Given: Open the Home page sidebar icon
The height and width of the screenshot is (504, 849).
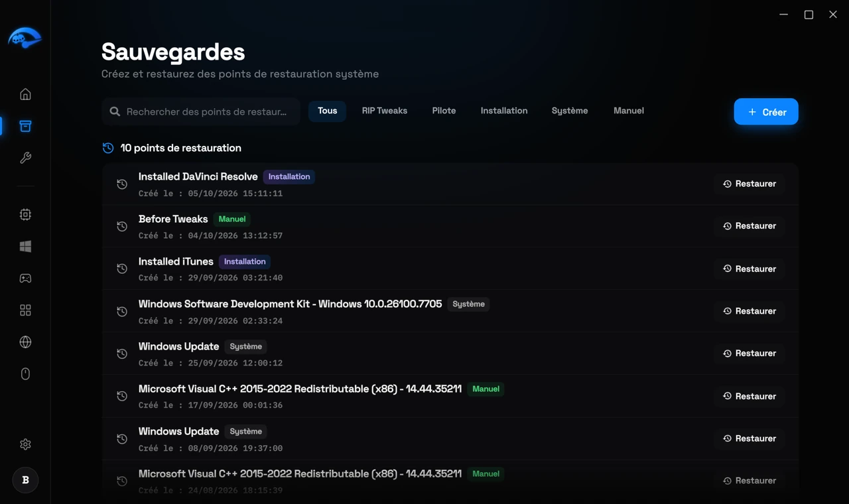Looking at the screenshot, I should 25,94.
